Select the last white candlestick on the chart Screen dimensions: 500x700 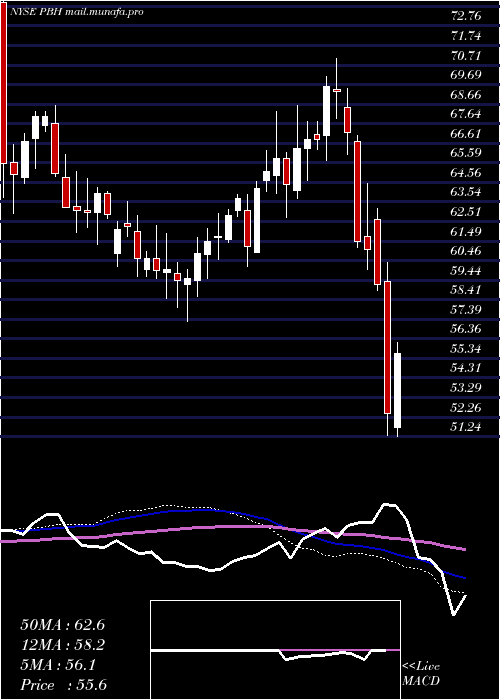pyautogui.click(x=397, y=390)
